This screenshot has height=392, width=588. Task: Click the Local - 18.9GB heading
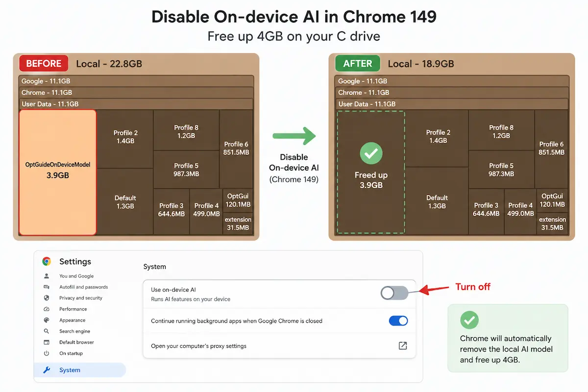click(x=421, y=64)
